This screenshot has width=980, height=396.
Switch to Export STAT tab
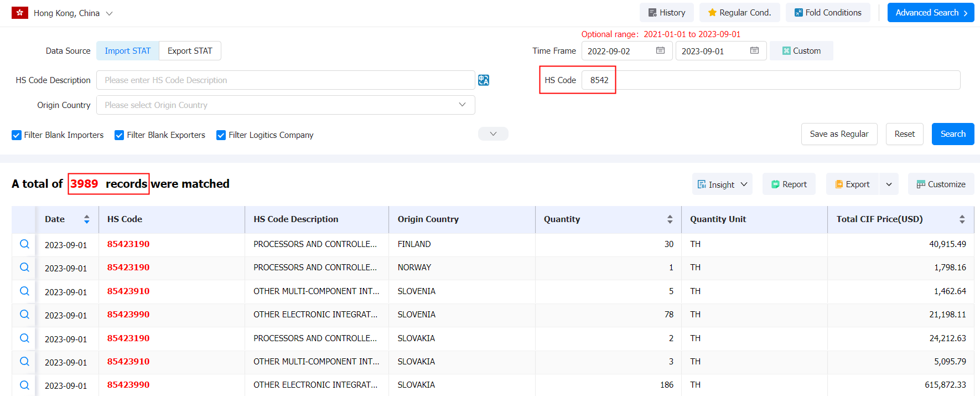tap(190, 51)
